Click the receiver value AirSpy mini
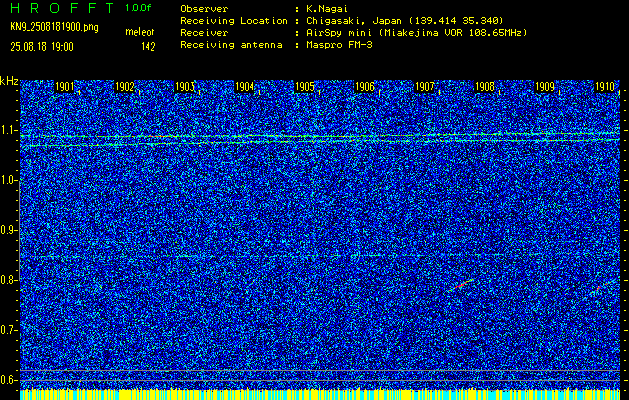The height and width of the screenshot is (400, 629). coord(341,33)
